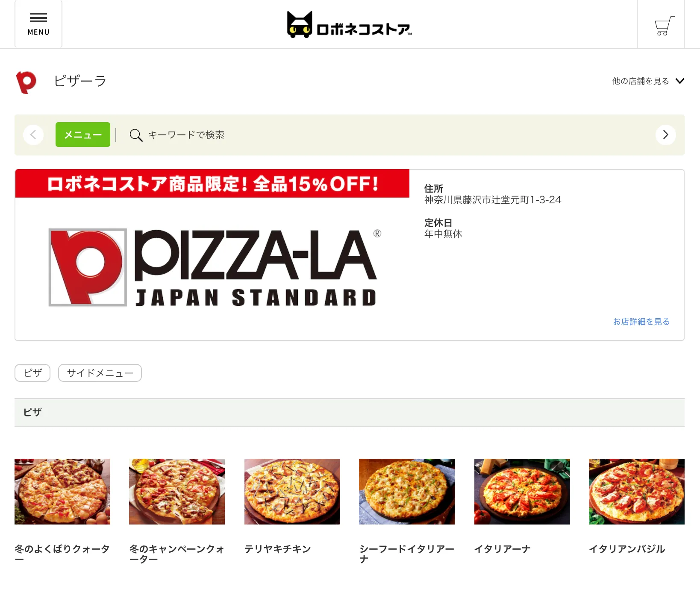Viewport: 700px width, 592px height.
Task: Click the chevron next to 他の店舗を見る
Action: [x=679, y=81]
